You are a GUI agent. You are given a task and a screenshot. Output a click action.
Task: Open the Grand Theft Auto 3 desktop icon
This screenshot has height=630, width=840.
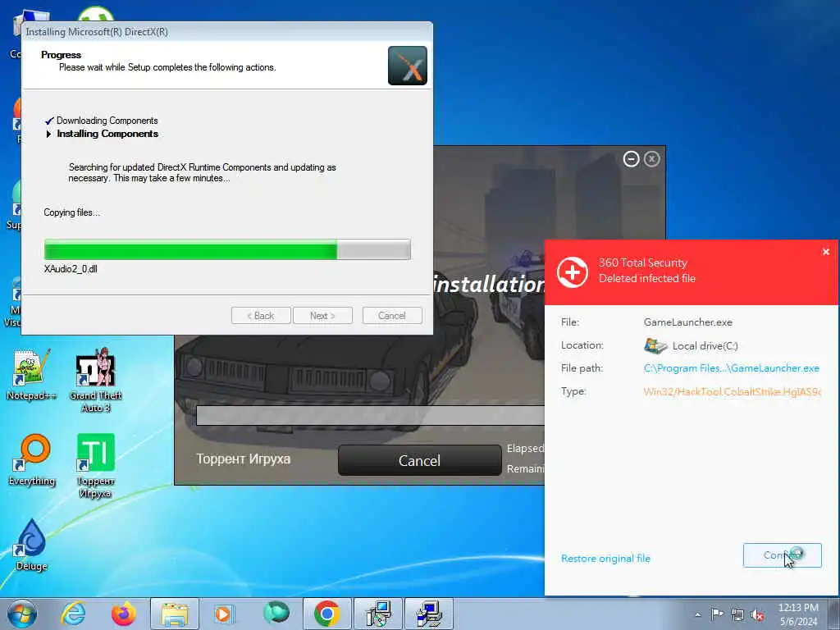95,379
